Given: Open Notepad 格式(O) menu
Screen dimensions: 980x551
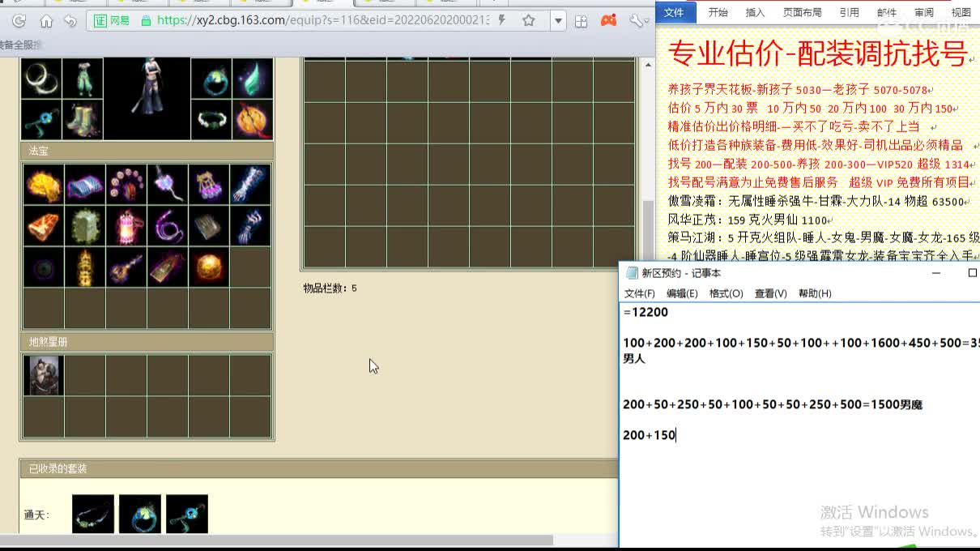Looking at the screenshot, I should (x=726, y=293).
